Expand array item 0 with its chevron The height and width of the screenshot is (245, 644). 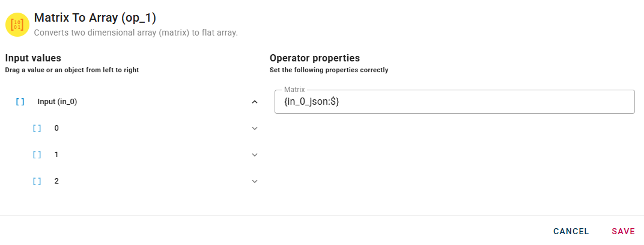255,128
